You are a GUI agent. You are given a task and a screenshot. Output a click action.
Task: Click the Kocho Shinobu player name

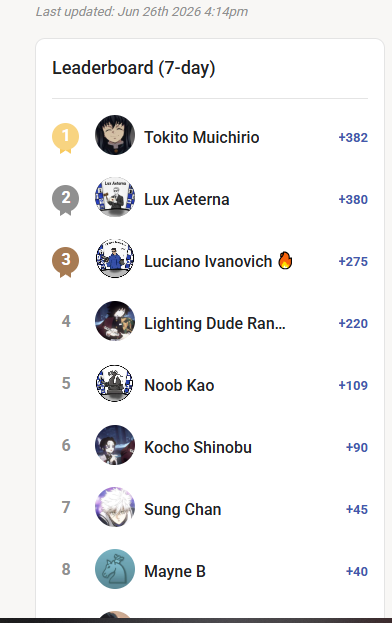click(x=198, y=447)
